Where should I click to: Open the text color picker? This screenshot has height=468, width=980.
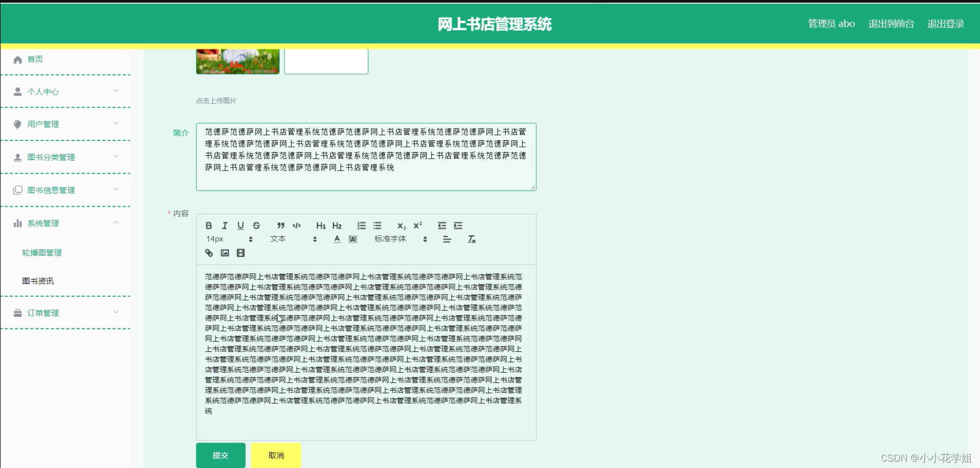pos(337,239)
